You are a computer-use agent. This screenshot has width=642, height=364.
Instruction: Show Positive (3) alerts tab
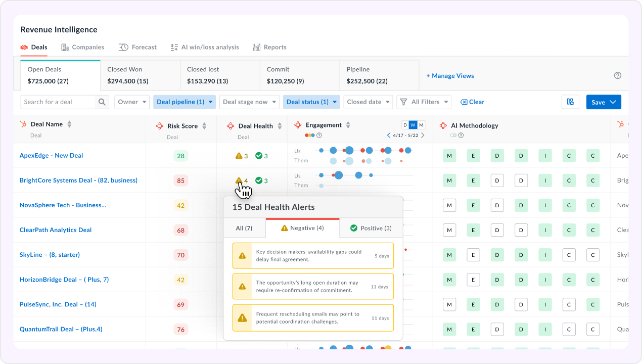371,228
